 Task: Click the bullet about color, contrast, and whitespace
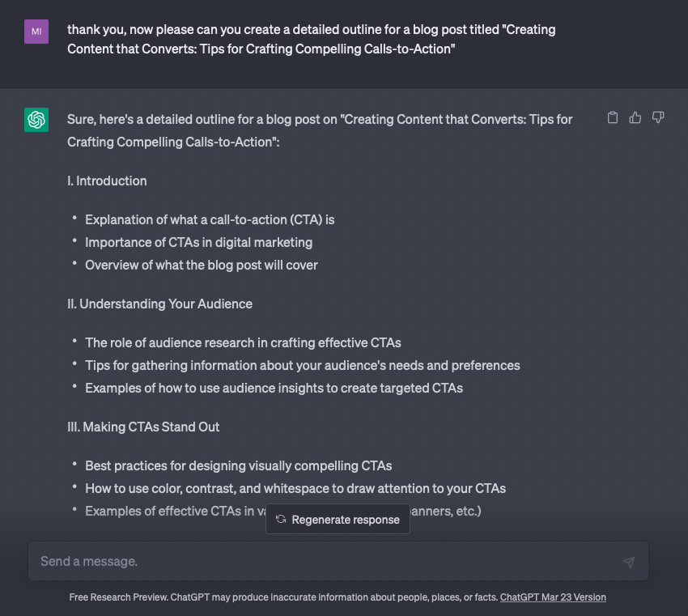295,488
